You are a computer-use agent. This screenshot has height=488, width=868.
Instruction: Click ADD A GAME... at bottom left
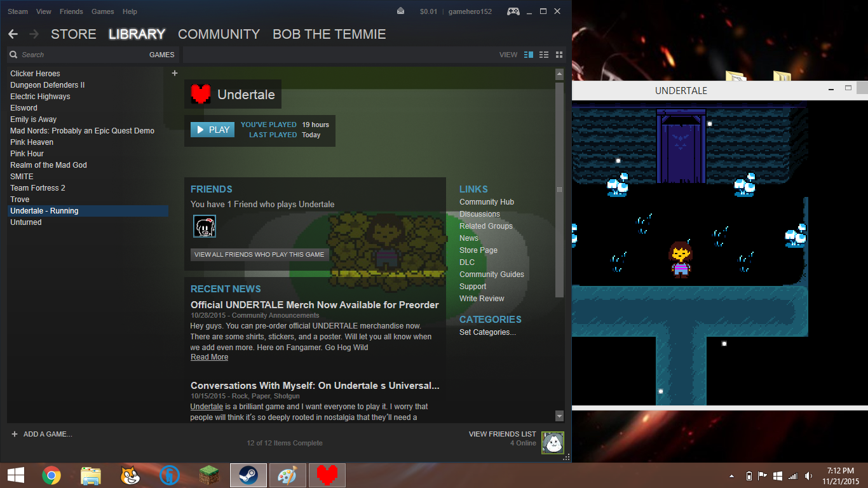tap(42, 434)
